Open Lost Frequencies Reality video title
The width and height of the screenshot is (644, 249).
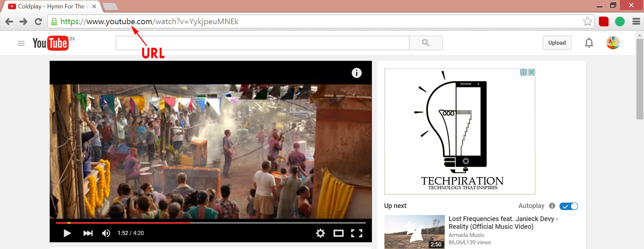pos(503,222)
